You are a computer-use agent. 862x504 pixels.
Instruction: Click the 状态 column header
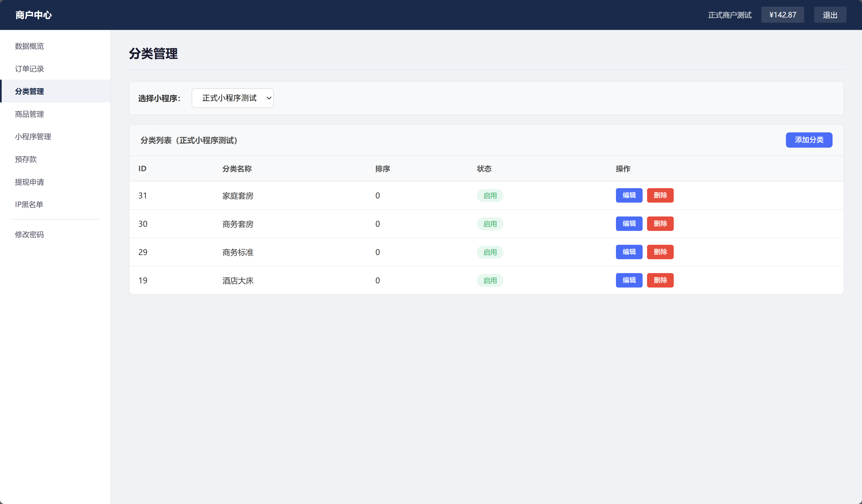click(484, 168)
